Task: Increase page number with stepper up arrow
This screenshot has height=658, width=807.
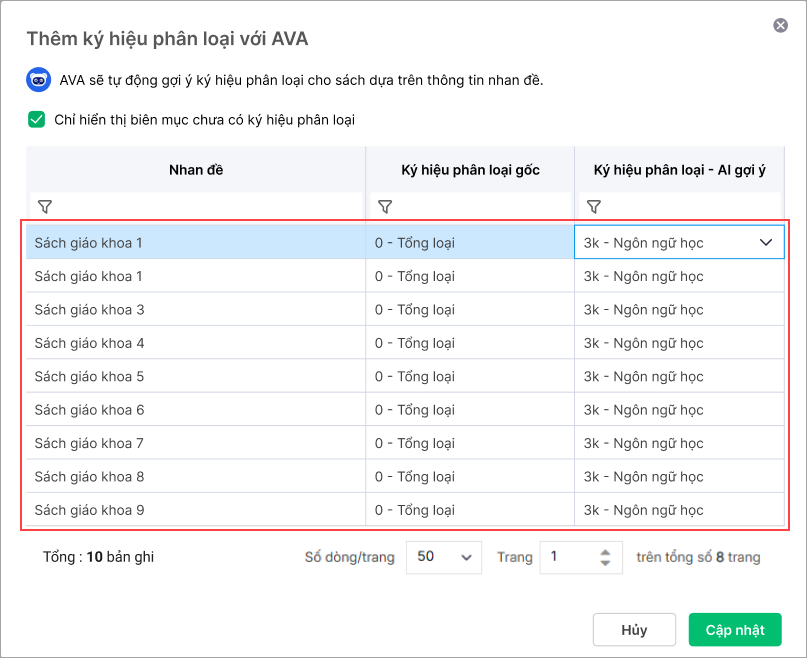Action: (605, 552)
